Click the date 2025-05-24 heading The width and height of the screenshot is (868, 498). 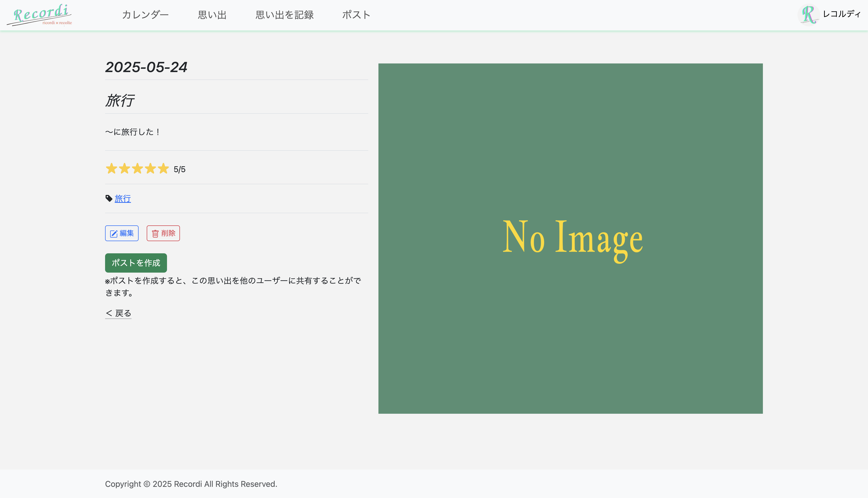click(x=146, y=67)
